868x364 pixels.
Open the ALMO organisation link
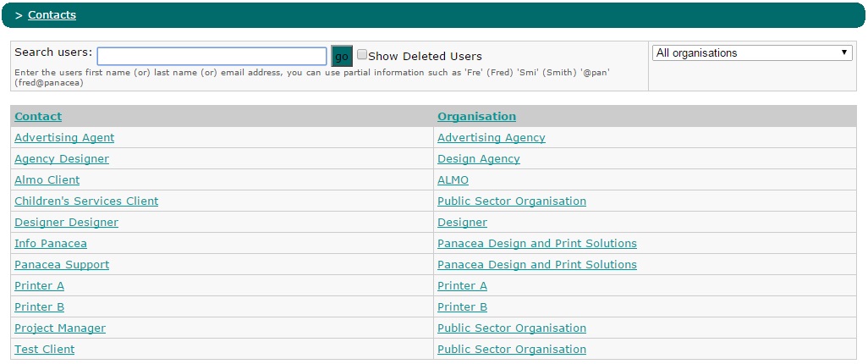[x=453, y=180]
